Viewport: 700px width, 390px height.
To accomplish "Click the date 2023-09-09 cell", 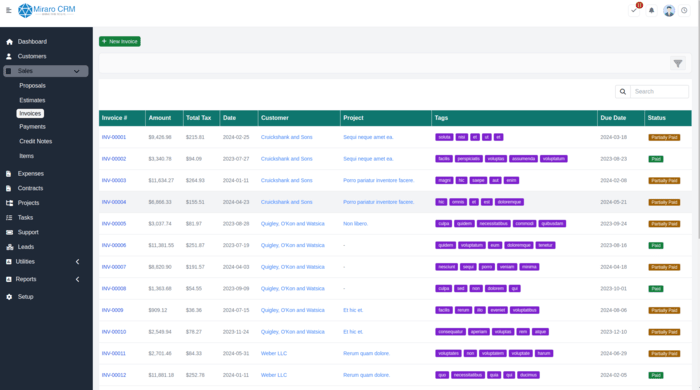I will (236, 289).
